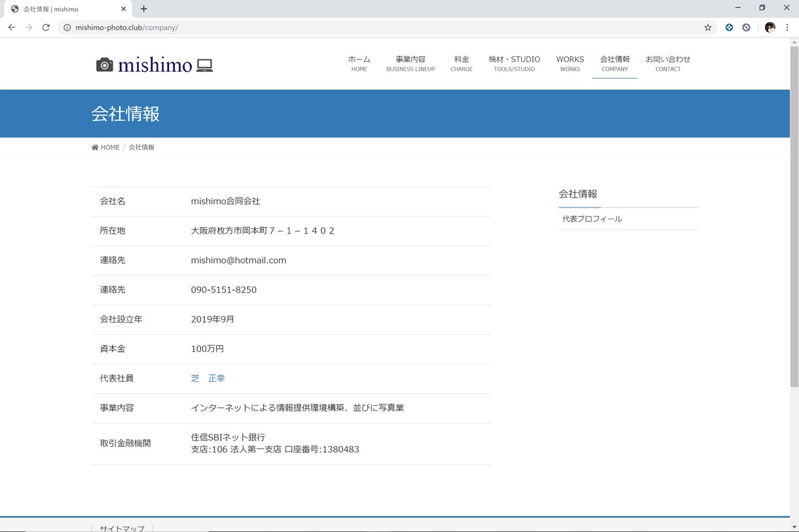799x532 pixels.
Task: Reload the page with the refresh icon
Action: tap(46, 27)
